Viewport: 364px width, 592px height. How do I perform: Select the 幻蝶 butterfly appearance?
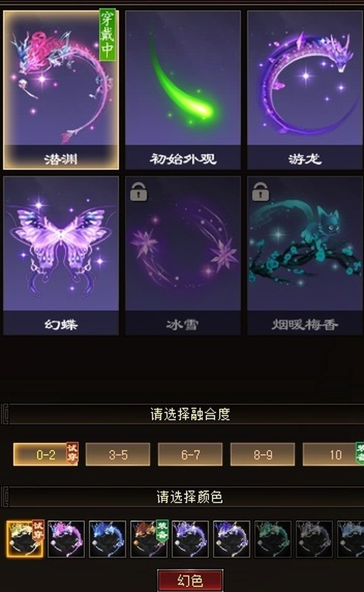[x=61, y=256]
